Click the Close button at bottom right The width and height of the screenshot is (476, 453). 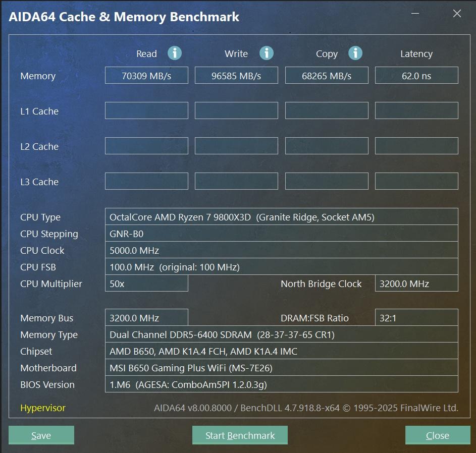click(437, 435)
